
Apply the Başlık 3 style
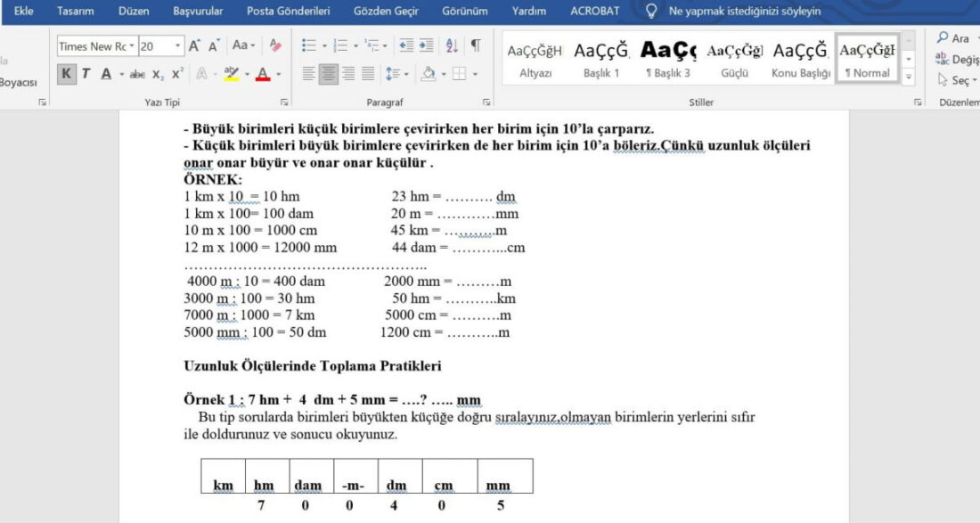[x=667, y=59]
